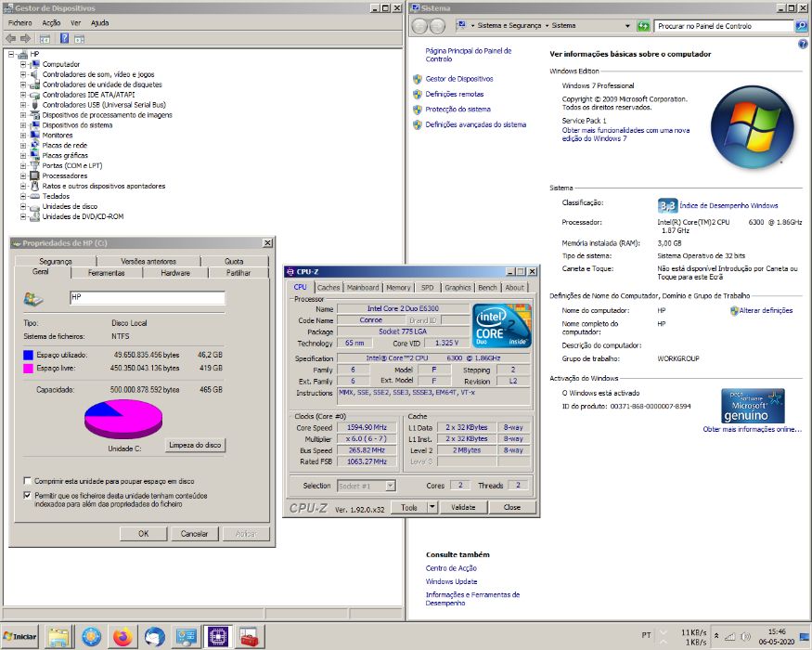This screenshot has width=812, height=650.
Task: Click the blue Help icon in Gestor de Dispositivos toolbar
Action: 64,38
